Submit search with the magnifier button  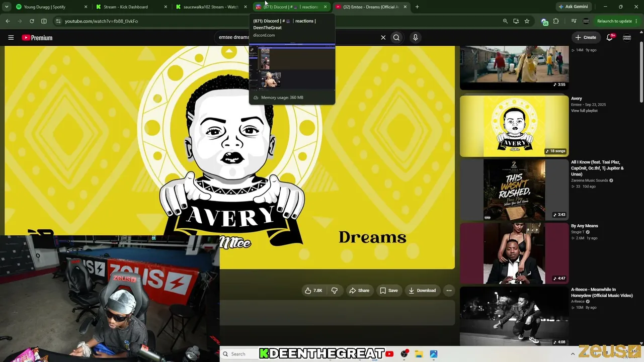tap(396, 37)
